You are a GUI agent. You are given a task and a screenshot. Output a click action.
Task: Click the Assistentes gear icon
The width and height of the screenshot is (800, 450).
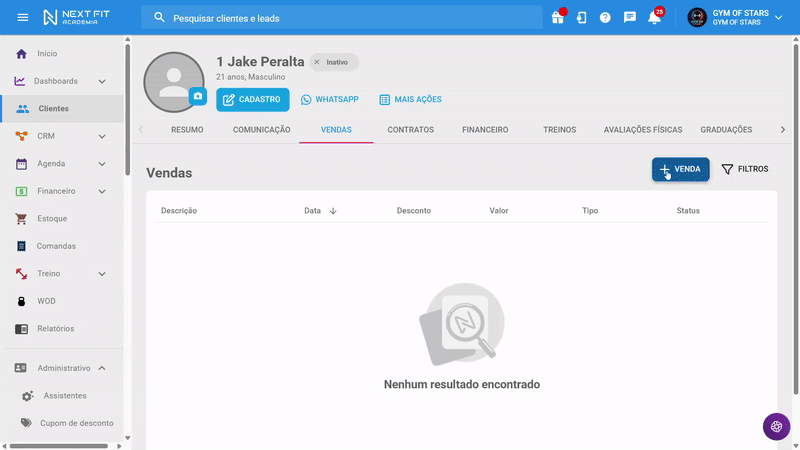28,396
